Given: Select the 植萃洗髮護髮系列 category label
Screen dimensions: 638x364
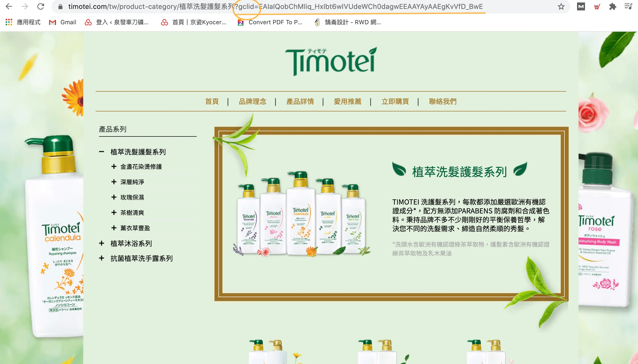Looking at the screenshot, I should (x=138, y=152).
